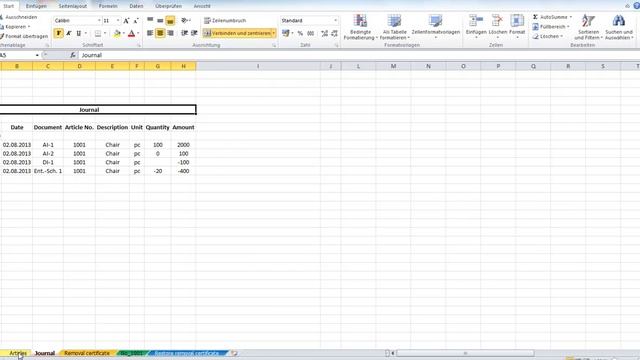Image resolution: width=640 pixels, height=360 pixels.
Task: Expand font color dropdown arrow
Action: coord(138,33)
